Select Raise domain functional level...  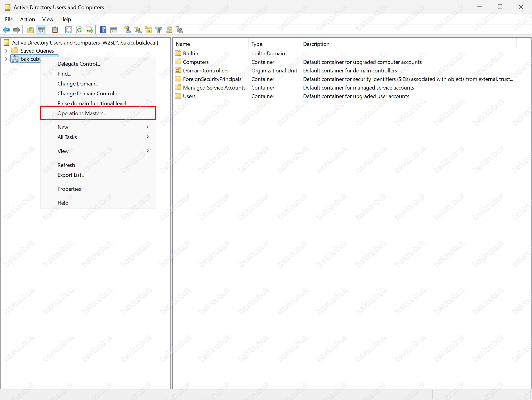(x=98, y=103)
